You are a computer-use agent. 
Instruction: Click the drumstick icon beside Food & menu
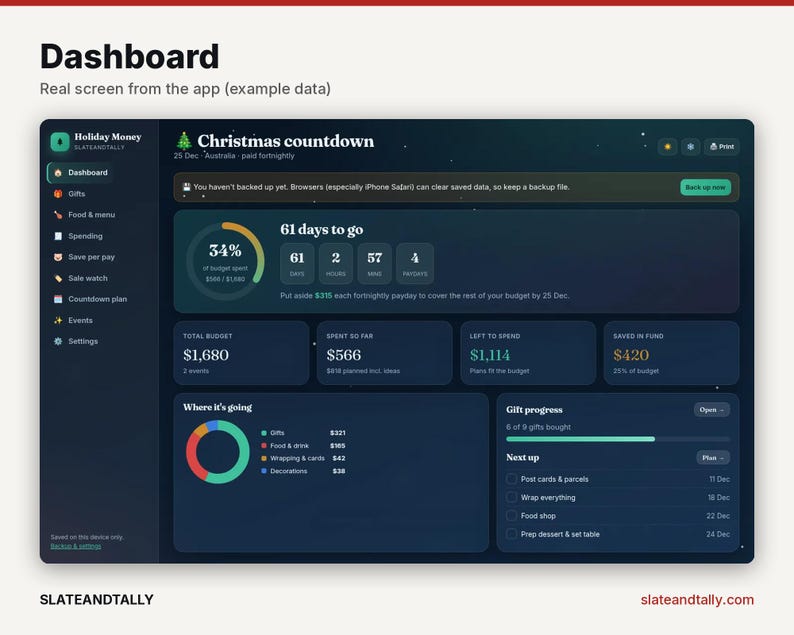point(58,215)
